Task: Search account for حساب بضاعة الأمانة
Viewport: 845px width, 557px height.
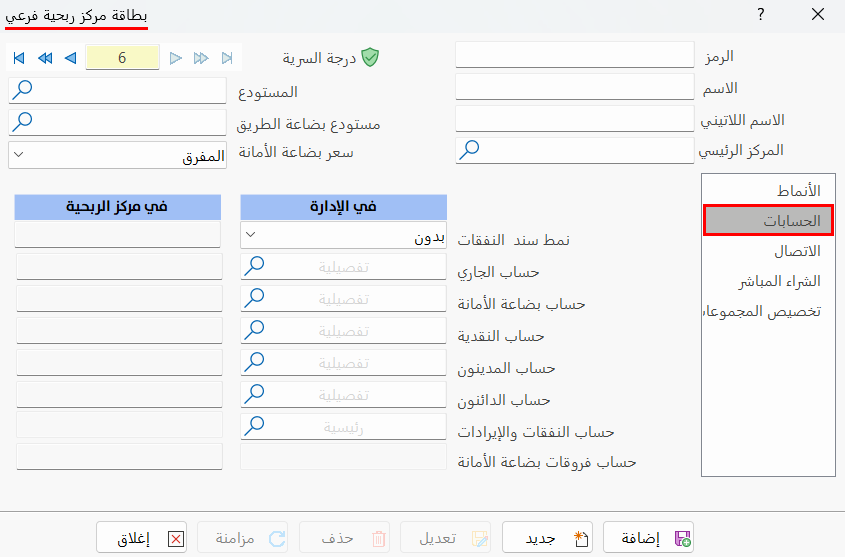Action: [x=254, y=298]
